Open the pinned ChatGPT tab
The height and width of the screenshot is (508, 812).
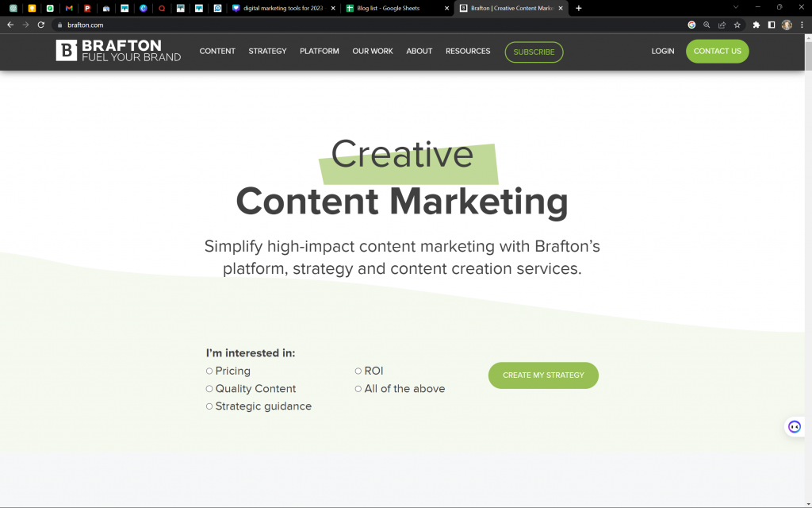[x=13, y=8]
